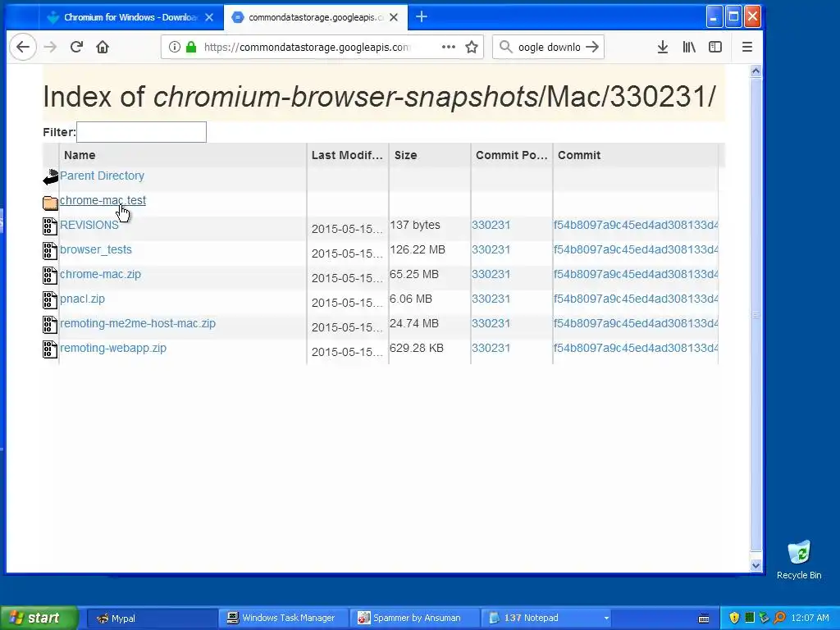Go back to the previous page
The image size is (840, 630).
tap(22, 47)
